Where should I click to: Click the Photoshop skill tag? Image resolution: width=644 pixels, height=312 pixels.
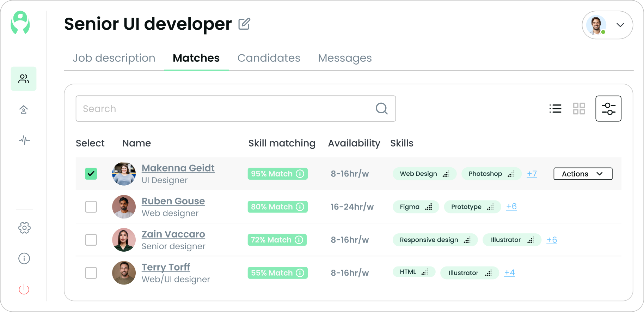pos(491,174)
